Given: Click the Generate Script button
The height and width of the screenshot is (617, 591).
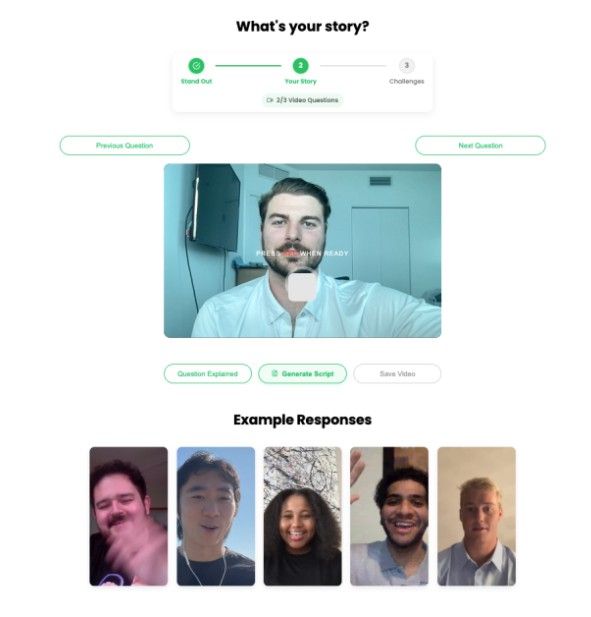Looking at the screenshot, I should 302,373.
